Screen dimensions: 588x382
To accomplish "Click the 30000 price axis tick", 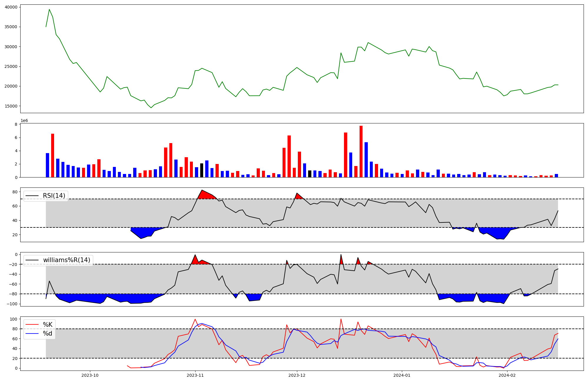I will point(11,47).
